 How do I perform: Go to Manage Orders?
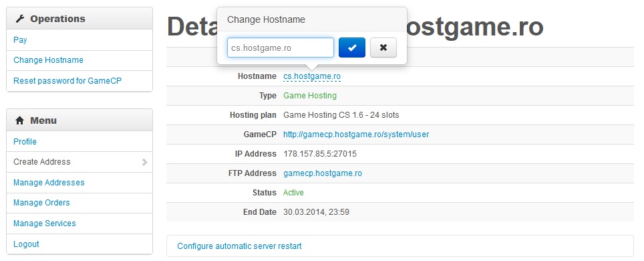pos(41,203)
